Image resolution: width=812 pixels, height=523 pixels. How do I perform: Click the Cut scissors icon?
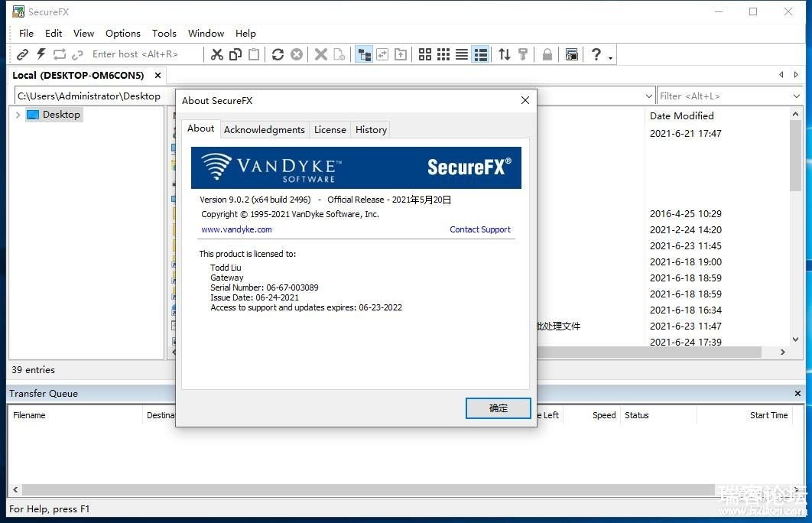tap(217, 54)
